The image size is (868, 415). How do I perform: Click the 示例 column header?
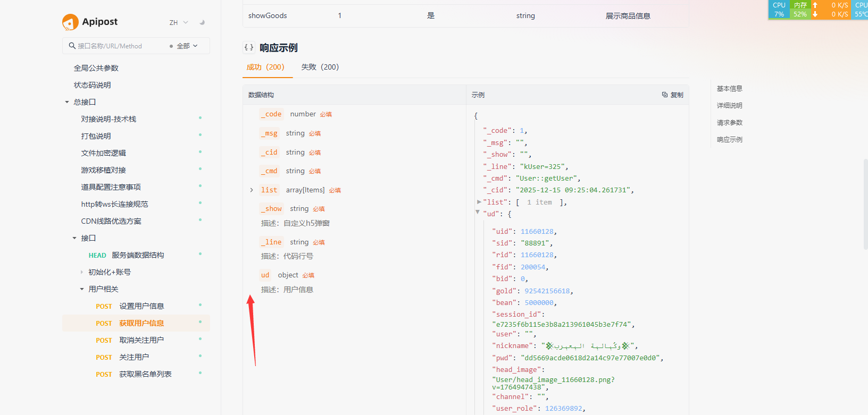click(478, 95)
